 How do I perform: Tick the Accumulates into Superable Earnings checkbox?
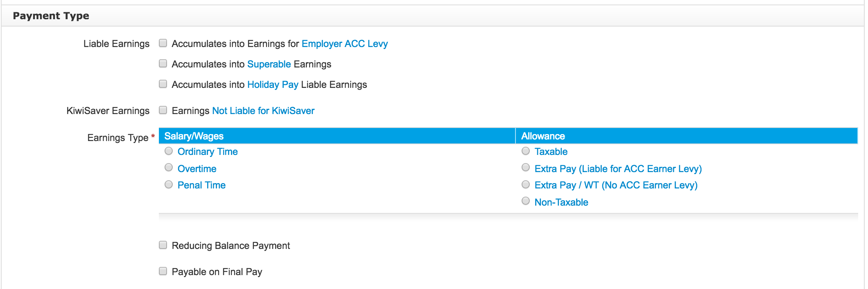coord(163,63)
